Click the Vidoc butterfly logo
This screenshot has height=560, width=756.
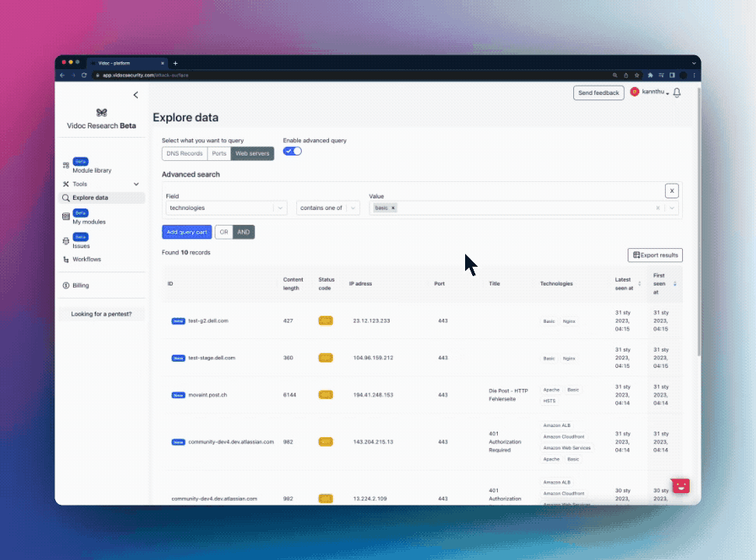coord(101,113)
